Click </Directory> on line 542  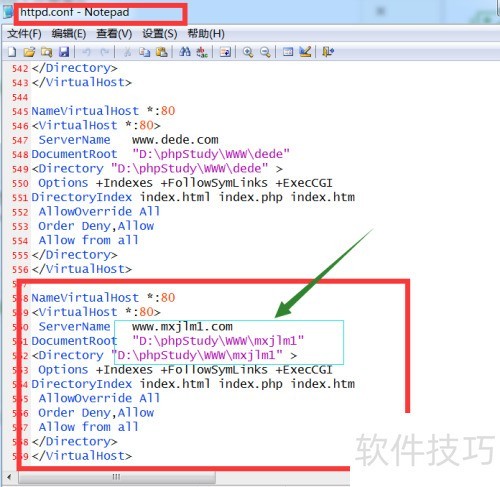click(x=75, y=68)
